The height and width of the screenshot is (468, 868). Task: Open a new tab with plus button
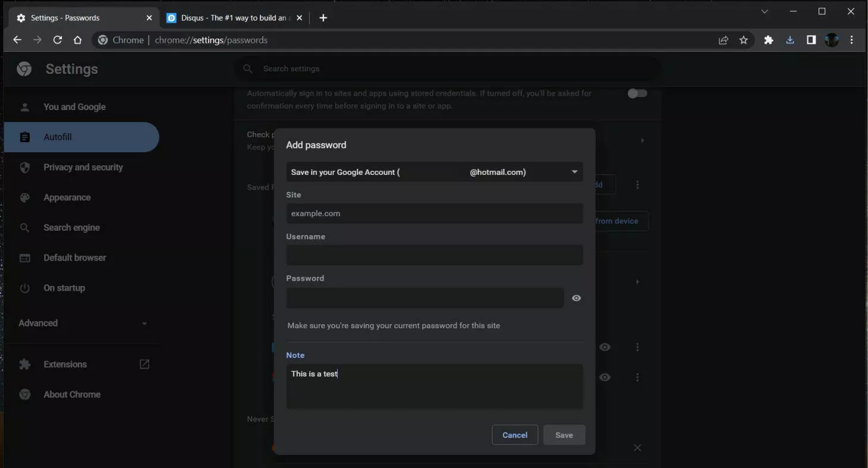coord(323,18)
